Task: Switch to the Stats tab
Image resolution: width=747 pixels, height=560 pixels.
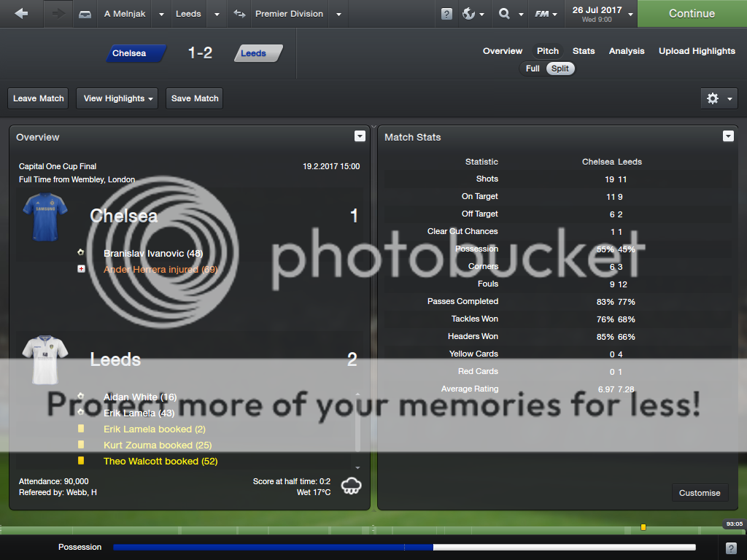Action: (584, 51)
